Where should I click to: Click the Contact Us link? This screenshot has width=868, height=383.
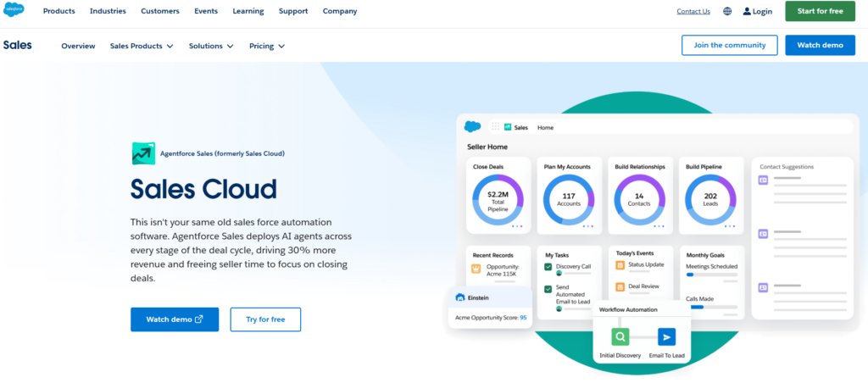[693, 11]
